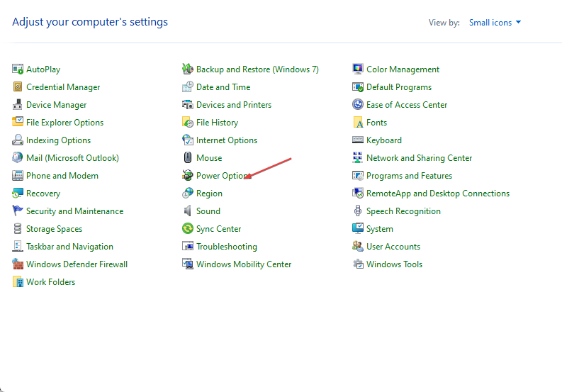This screenshot has height=392, width=562.
Task: Click the Mouse icon
Action: 188,157
